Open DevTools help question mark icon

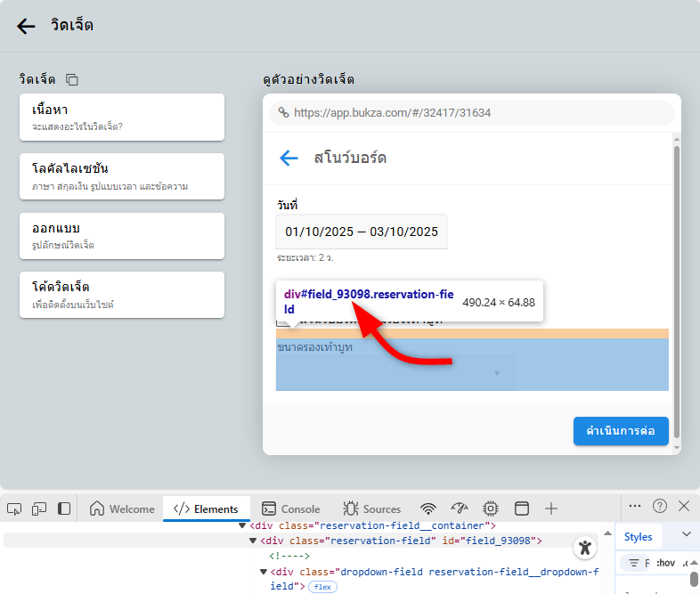pos(660,506)
